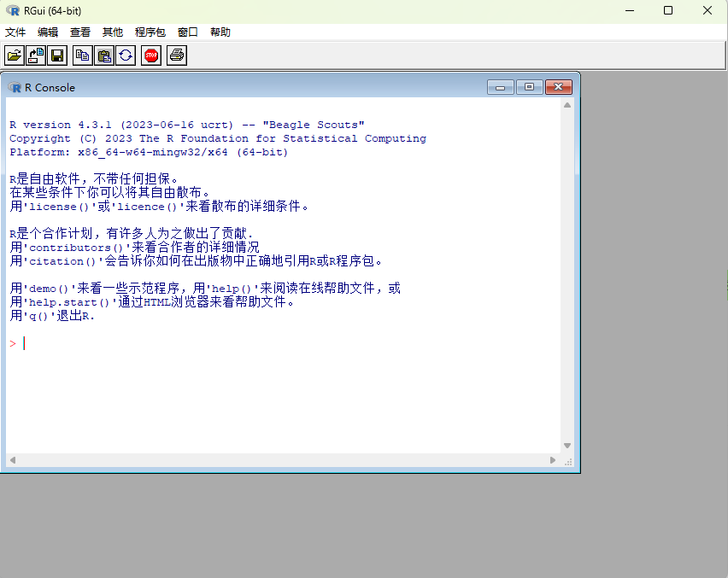728x578 pixels.
Task: Click console horizontal scrollbar left arrow
Action: coord(13,460)
